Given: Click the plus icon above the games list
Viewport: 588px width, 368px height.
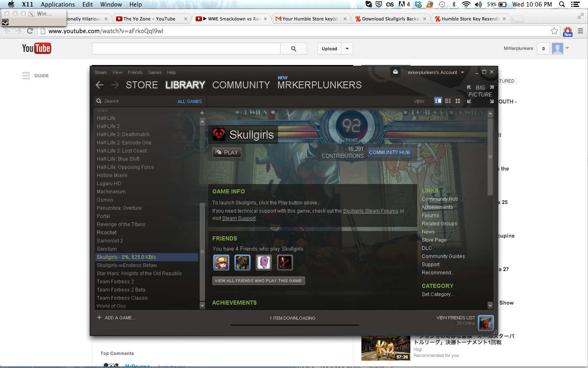Looking at the screenshot, I should pyautogui.click(x=202, y=113).
